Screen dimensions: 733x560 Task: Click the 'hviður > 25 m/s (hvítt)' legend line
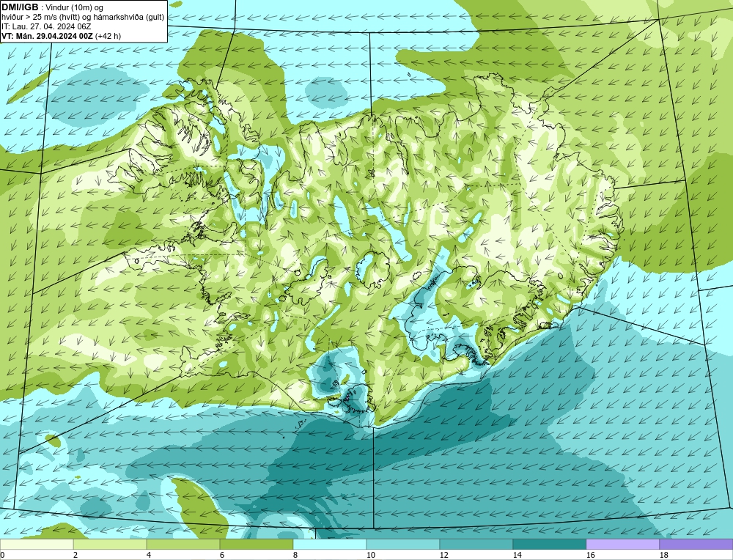83,18
